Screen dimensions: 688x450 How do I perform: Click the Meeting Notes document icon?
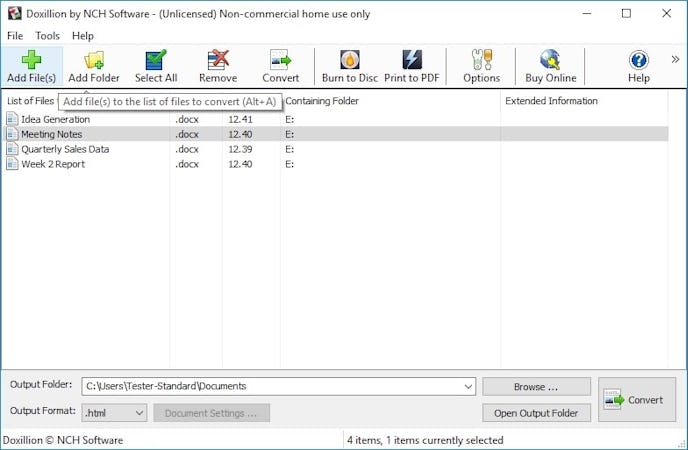[x=12, y=134]
